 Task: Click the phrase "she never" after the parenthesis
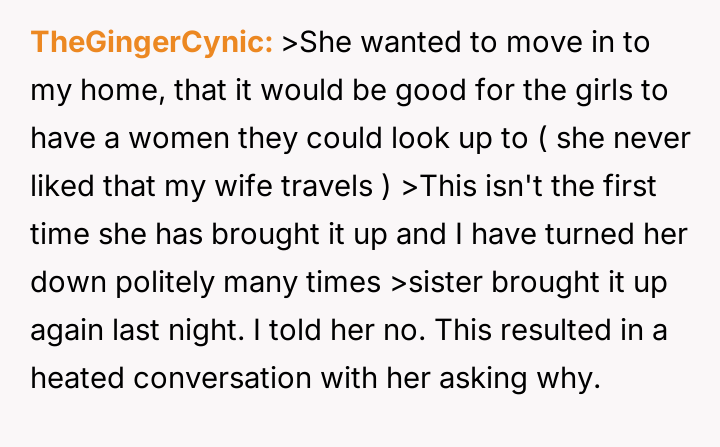(620, 139)
